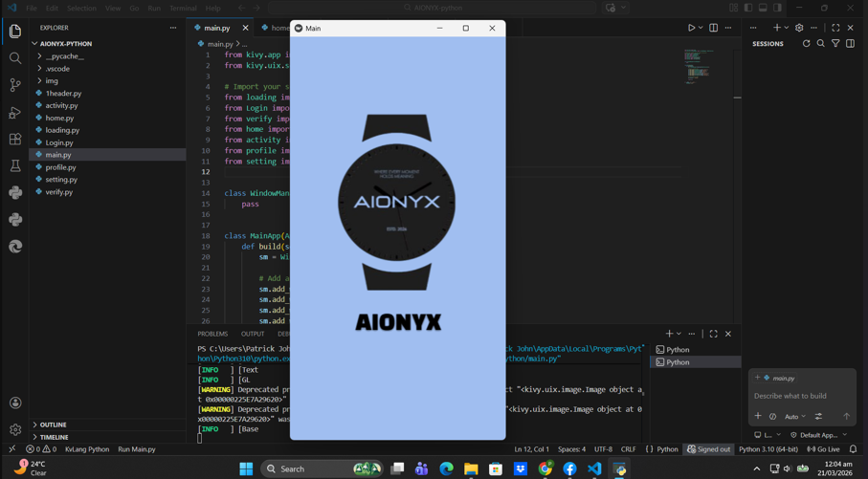Toggle the secondary sidebar layout button
The image size is (868, 479).
[778, 8]
